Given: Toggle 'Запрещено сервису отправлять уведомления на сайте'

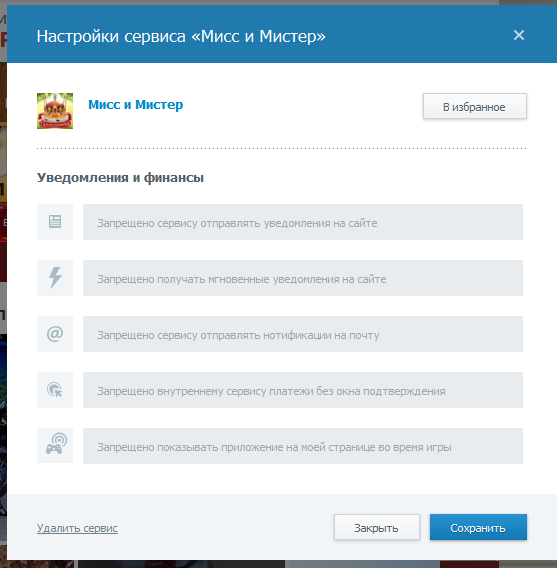Looking at the screenshot, I should [x=303, y=222].
